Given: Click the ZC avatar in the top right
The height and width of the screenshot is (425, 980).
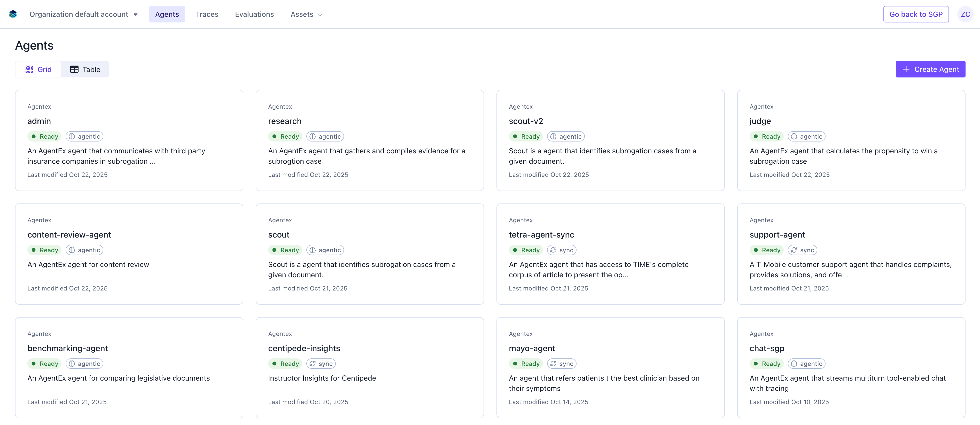Looking at the screenshot, I should (x=966, y=14).
